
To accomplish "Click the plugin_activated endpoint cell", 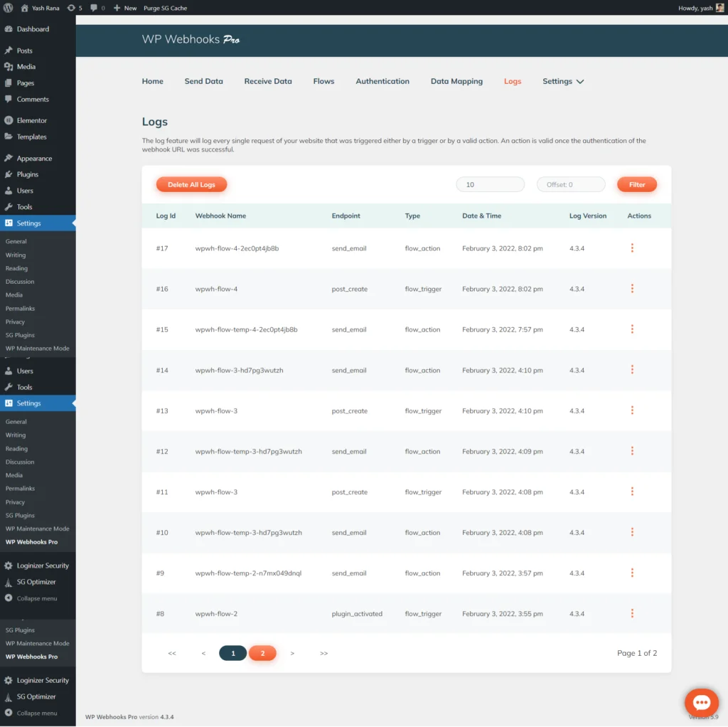I will (357, 614).
